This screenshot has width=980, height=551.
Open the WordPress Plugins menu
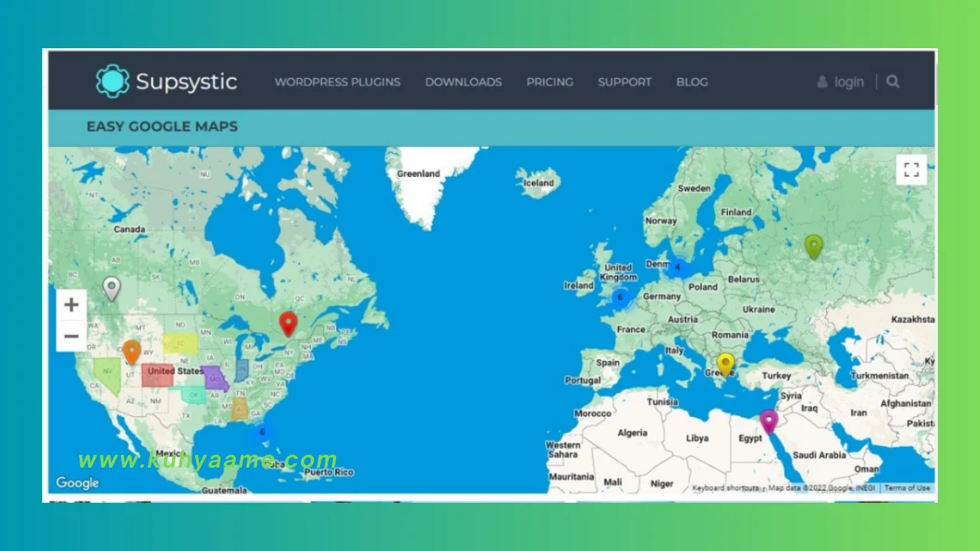(338, 82)
